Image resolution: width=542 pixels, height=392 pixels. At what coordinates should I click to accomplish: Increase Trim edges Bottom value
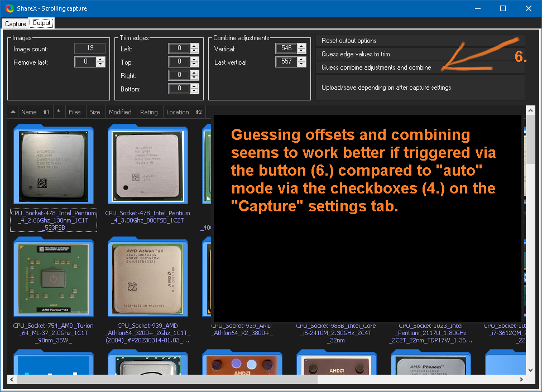194,86
